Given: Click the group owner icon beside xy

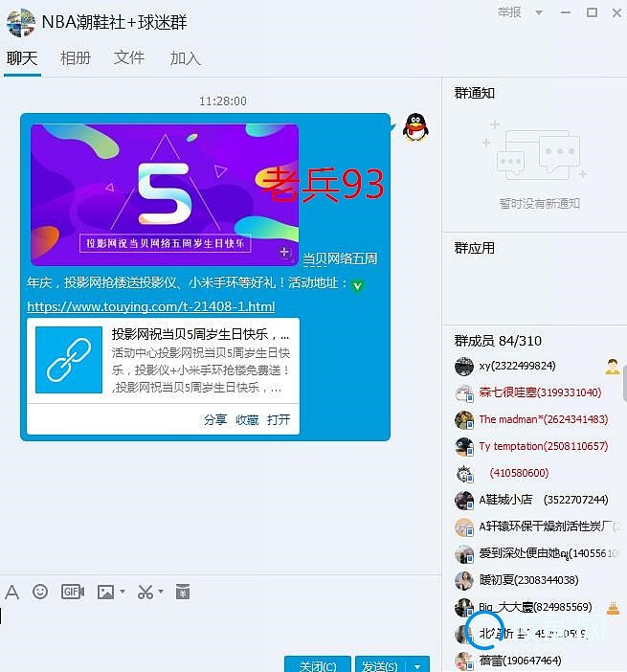Looking at the screenshot, I should click(x=613, y=367).
